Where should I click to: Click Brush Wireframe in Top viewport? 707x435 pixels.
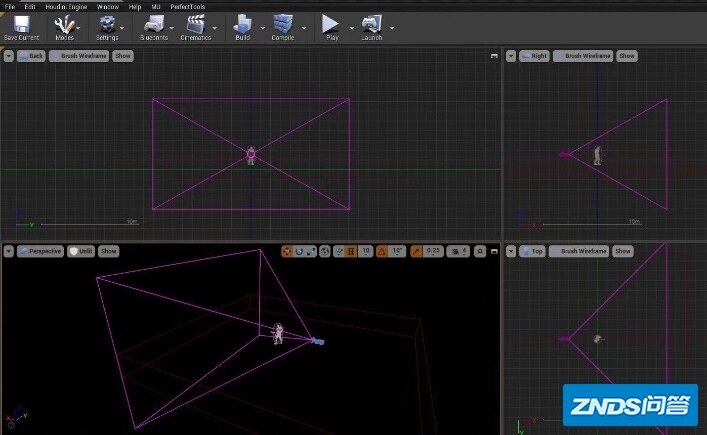[579, 251]
